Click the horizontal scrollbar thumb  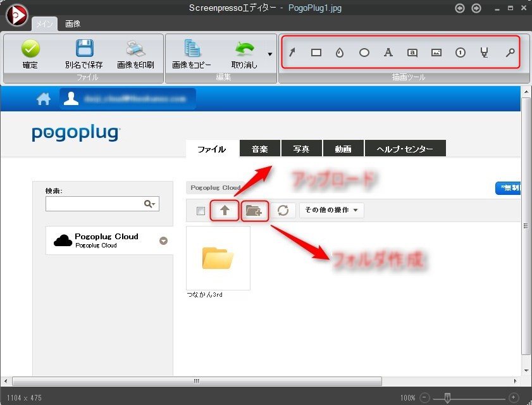tap(197, 381)
